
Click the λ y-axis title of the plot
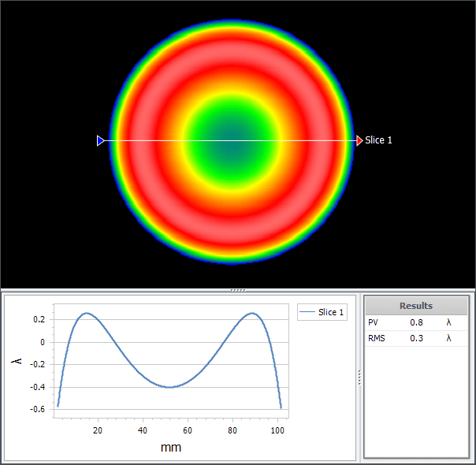(x=17, y=361)
